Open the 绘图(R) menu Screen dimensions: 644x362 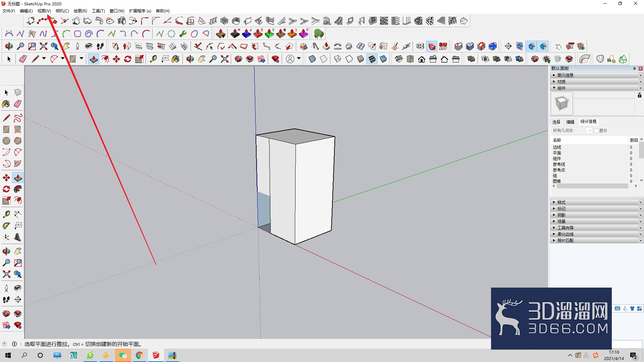click(x=80, y=11)
